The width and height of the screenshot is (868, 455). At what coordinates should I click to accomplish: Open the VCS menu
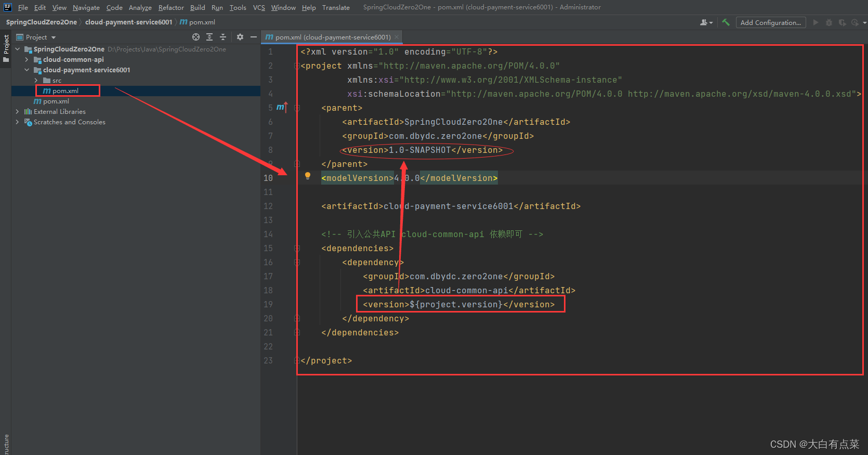click(x=259, y=7)
